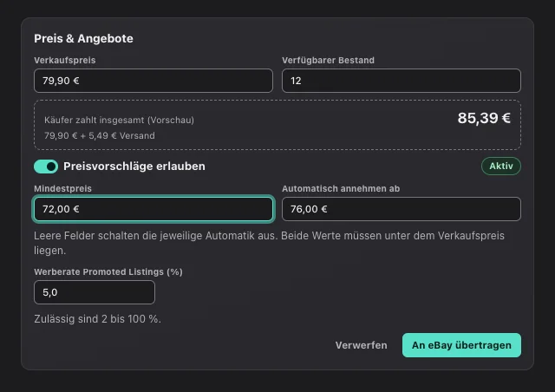Image resolution: width=555 pixels, height=392 pixels.
Task: Click the 79,90 € + 5,49 € Versand text
Action: coord(100,135)
